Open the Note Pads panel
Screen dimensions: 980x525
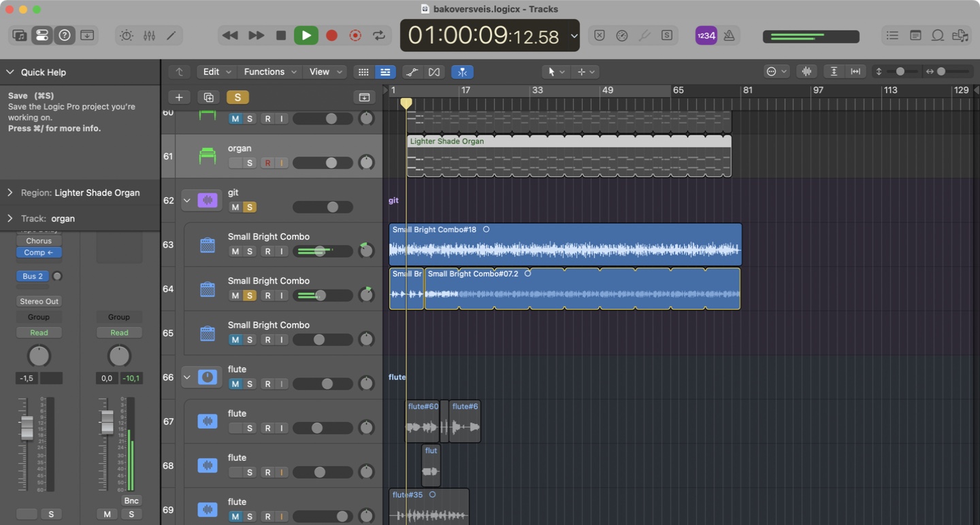915,35
